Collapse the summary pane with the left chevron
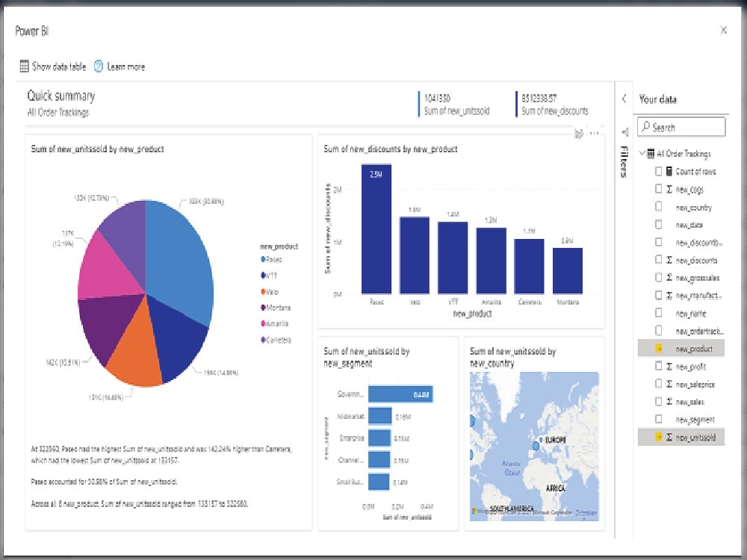747x560 pixels. click(624, 97)
